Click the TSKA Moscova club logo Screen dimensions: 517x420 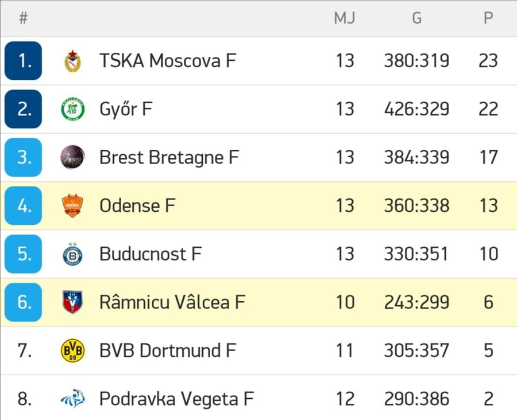click(x=72, y=61)
